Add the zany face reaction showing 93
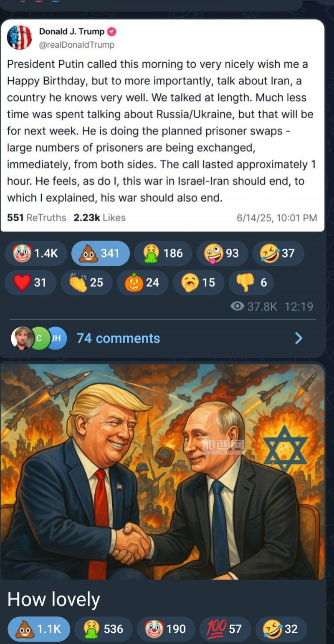The image size is (334, 644). (x=222, y=253)
